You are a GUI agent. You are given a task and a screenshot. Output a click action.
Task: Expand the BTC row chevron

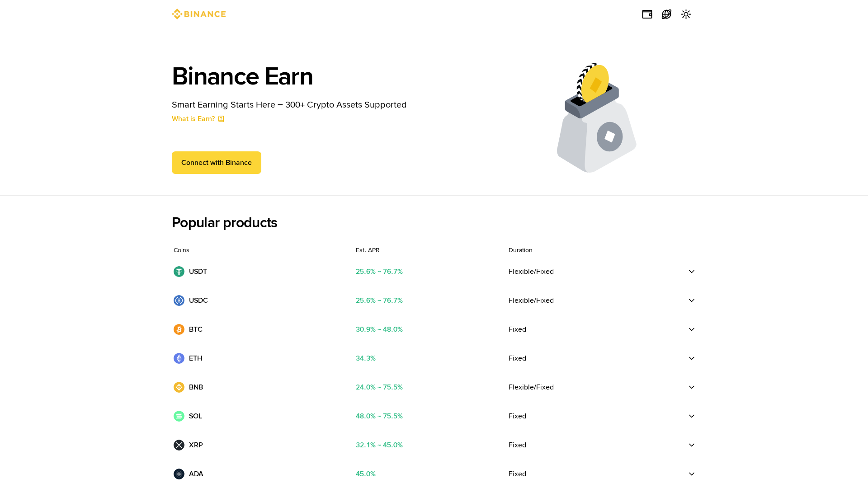point(692,329)
